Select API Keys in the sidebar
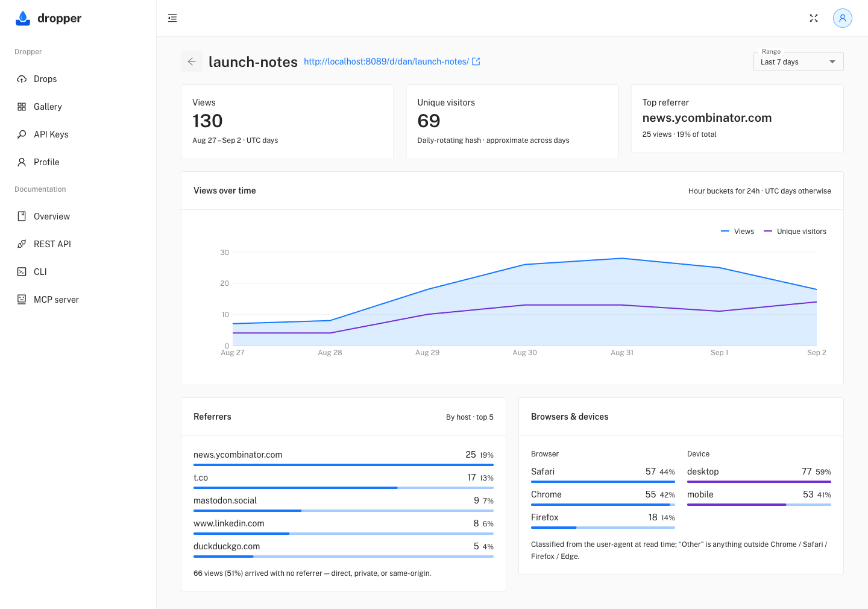 point(78,134)
